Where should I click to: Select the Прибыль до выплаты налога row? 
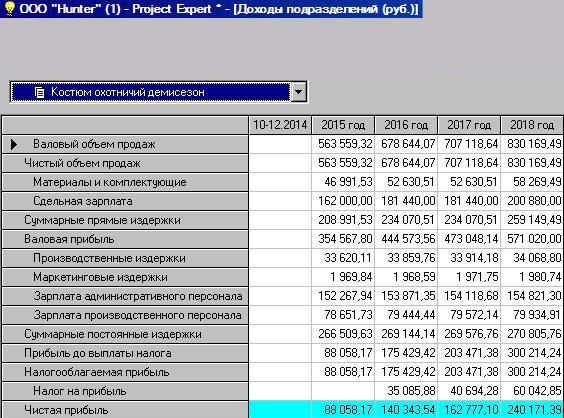[x=125, y=353]
